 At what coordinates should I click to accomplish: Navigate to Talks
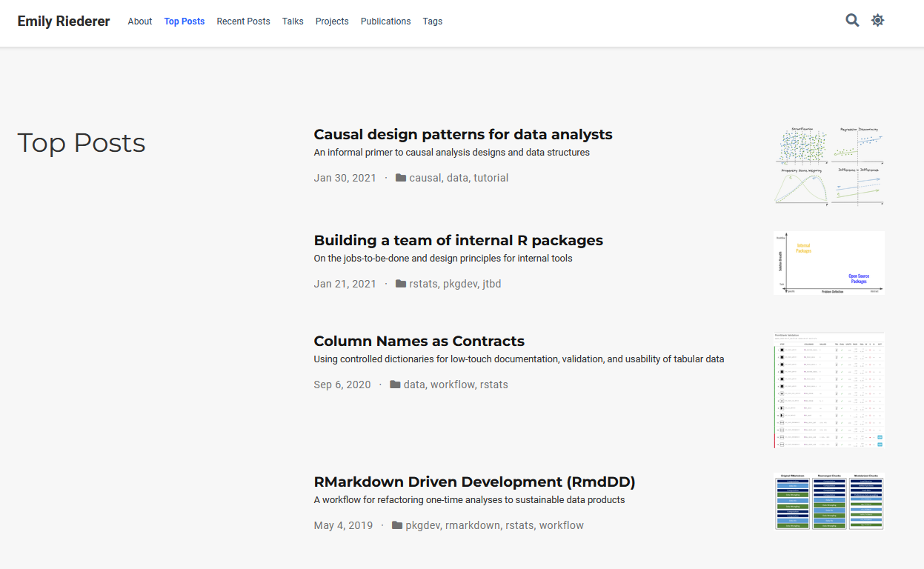(293, 21)
